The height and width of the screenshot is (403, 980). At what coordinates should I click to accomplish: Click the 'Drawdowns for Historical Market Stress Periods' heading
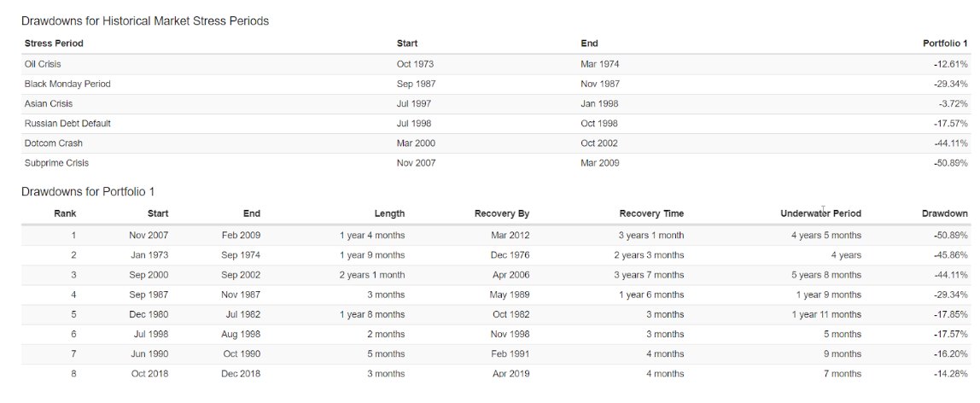145,21
